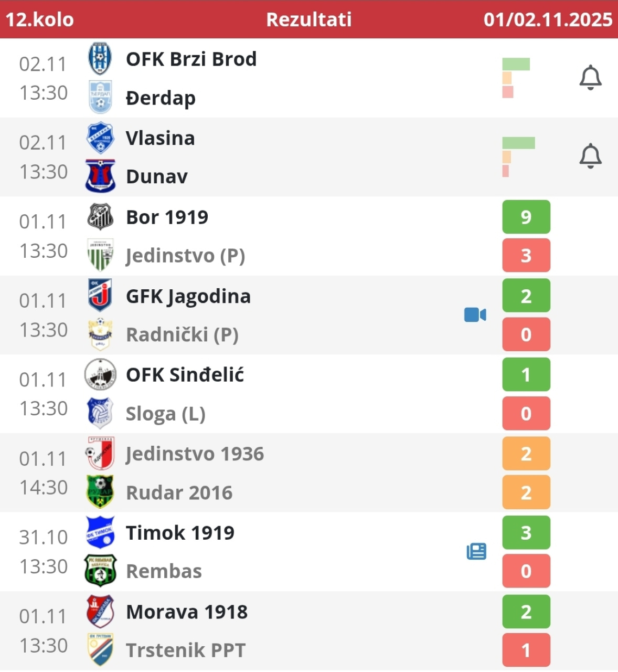Click Vlasina club logo

click(x=100, y=138)
